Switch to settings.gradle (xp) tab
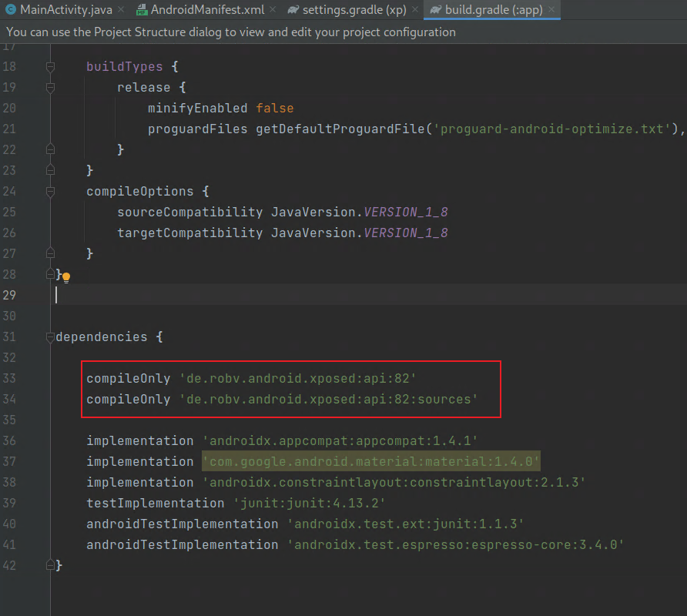The image size is (687, 616). (354, 10)
